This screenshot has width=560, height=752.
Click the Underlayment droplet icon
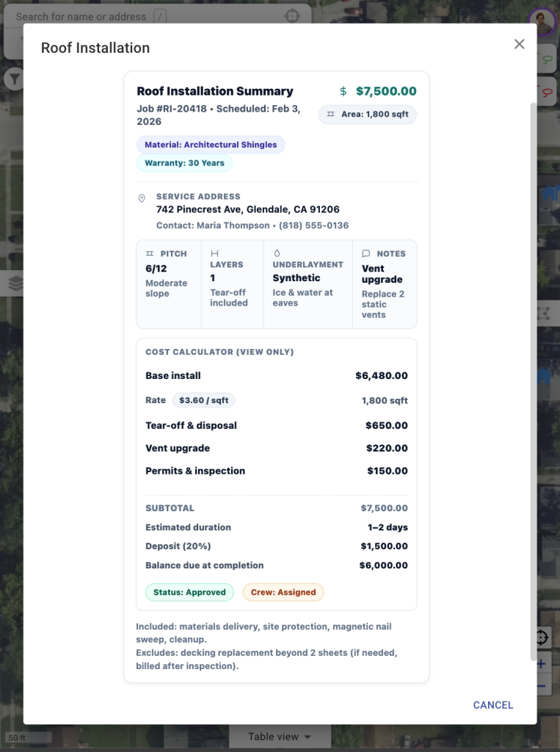coord(277,253)
